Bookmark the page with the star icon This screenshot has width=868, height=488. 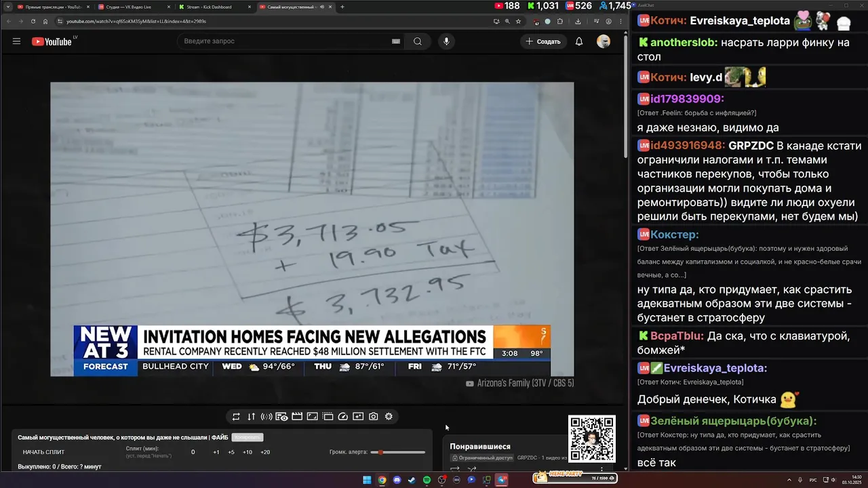click(x=518, y=21)
